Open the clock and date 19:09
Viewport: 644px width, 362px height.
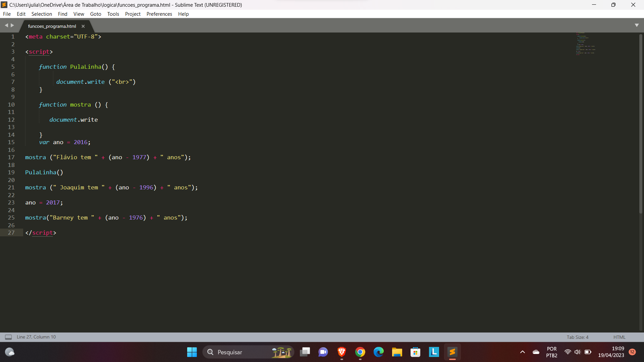click(611, 352)
